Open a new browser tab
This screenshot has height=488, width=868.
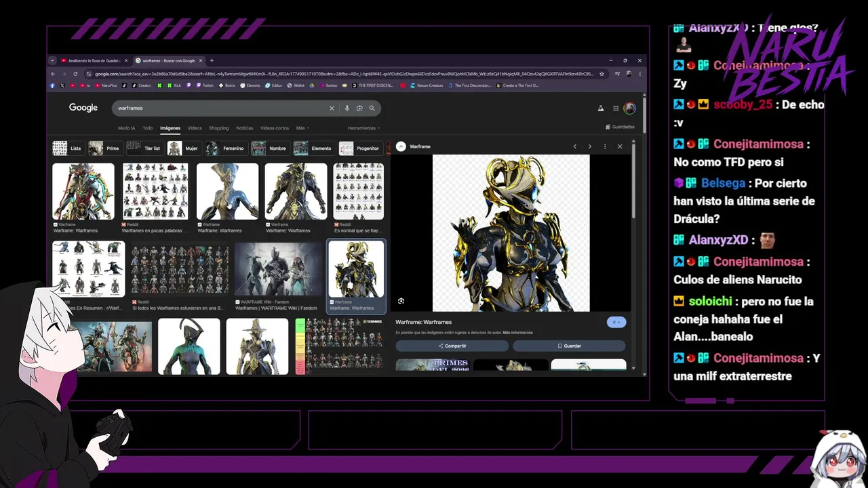click(x=212, y=60)
